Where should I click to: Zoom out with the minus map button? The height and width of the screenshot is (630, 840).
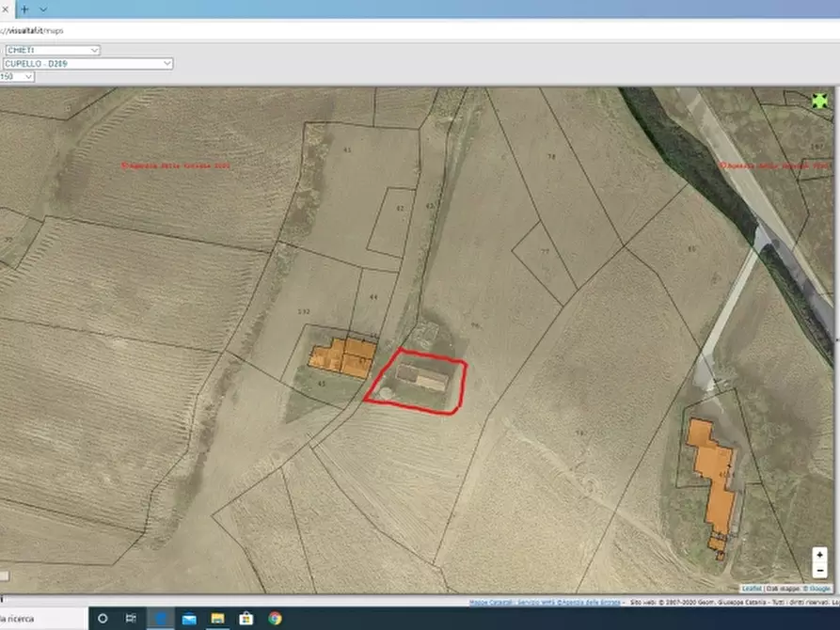pos(819,570)
